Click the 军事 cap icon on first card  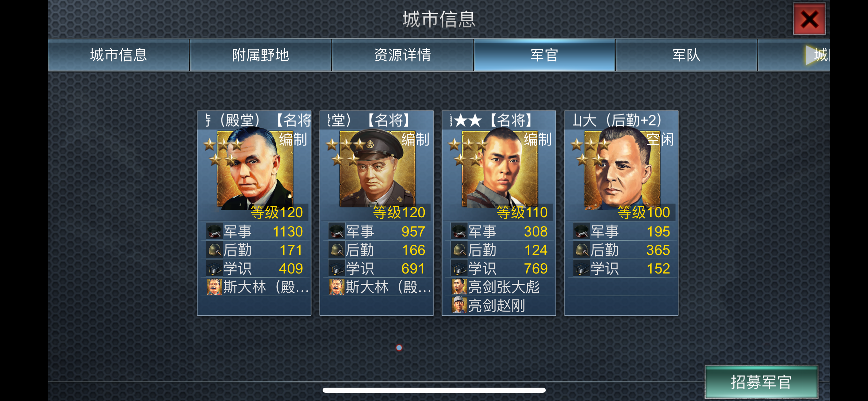(214, 231)
